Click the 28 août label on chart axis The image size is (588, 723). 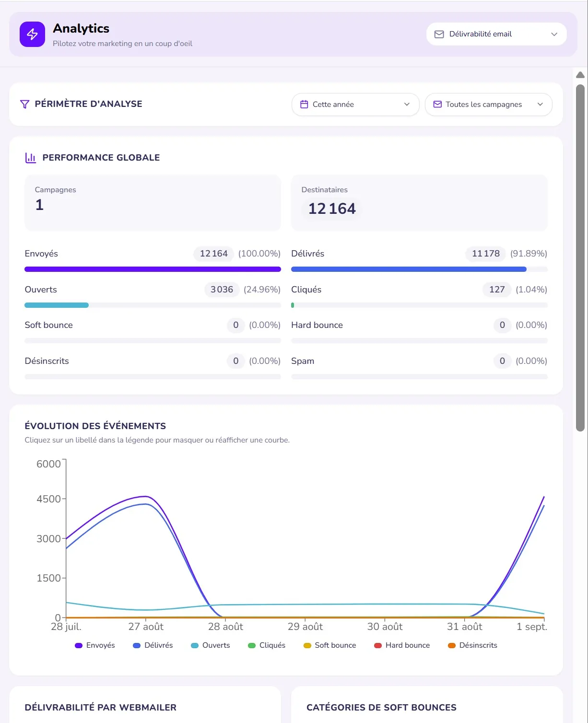(225, 627)
